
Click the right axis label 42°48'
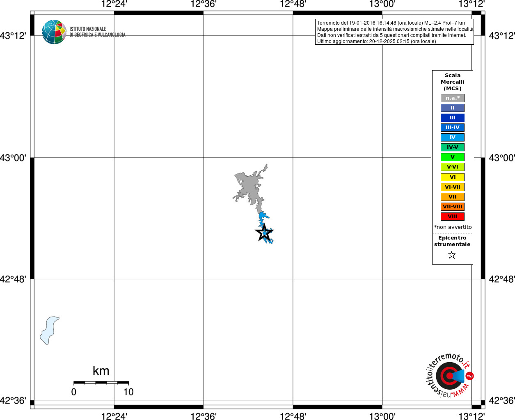[x=502, y=279]
